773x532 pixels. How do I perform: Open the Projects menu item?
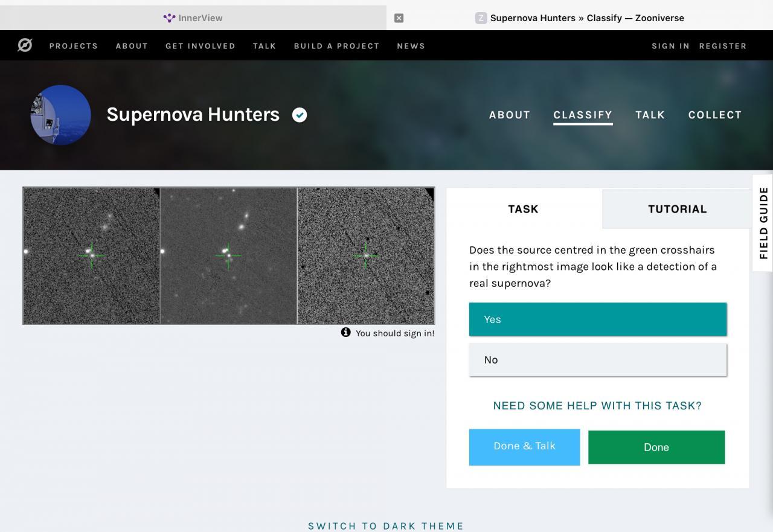pyautogui.click(x=74, y=46)
